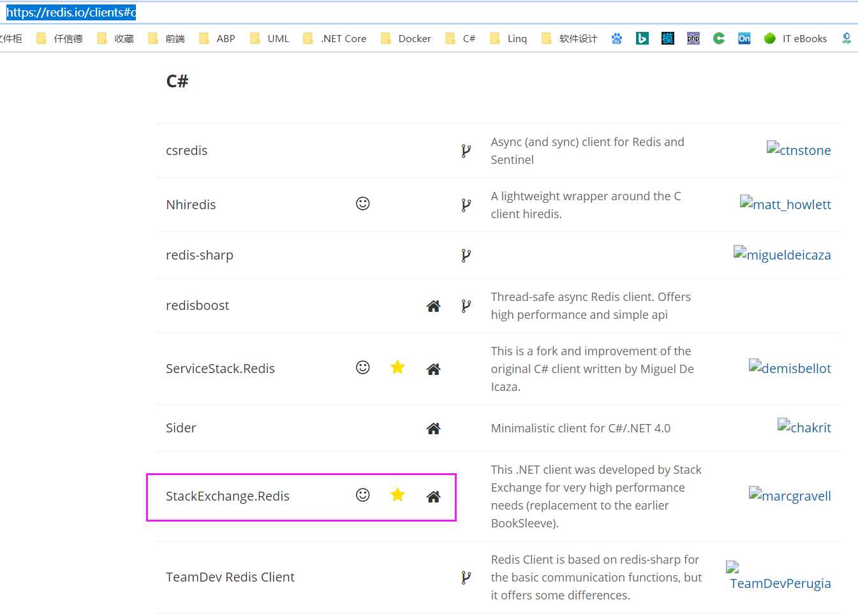Open the 仟信德 bookmarks folder
This screenshot has width=858, height=616.
(x=60, y=38)
